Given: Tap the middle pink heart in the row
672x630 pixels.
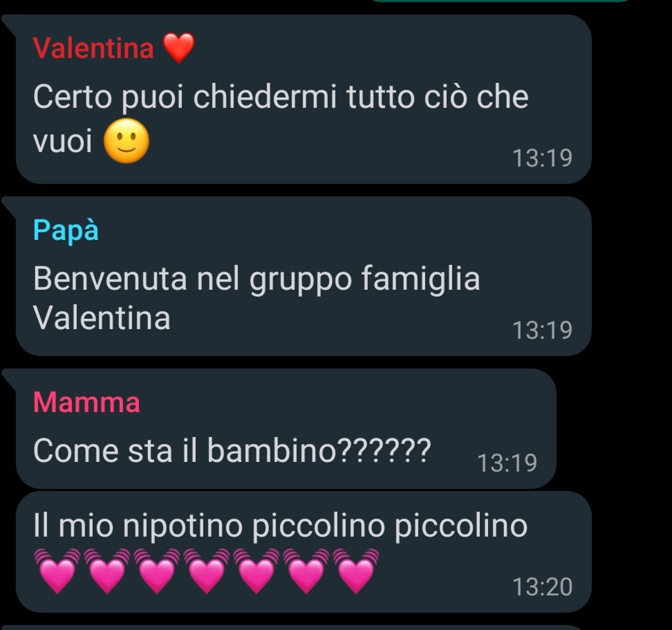Looking at the screenshot, I should (x=207, y=571).
